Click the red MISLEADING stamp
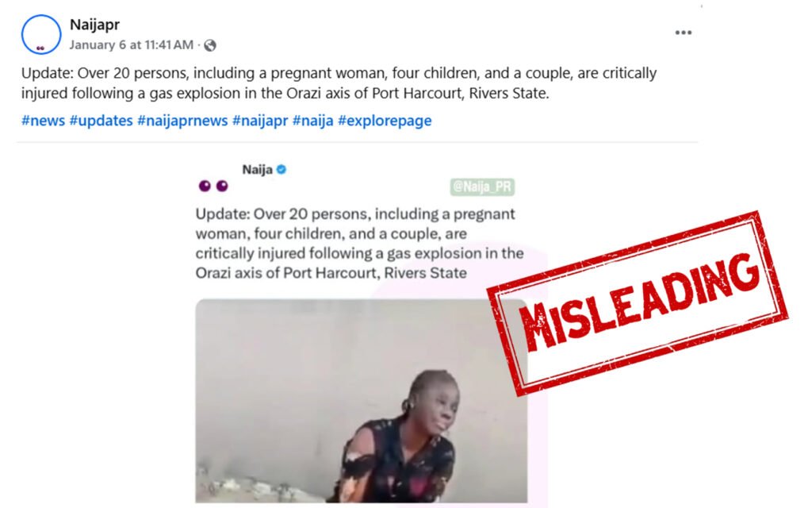 [638, 303]
